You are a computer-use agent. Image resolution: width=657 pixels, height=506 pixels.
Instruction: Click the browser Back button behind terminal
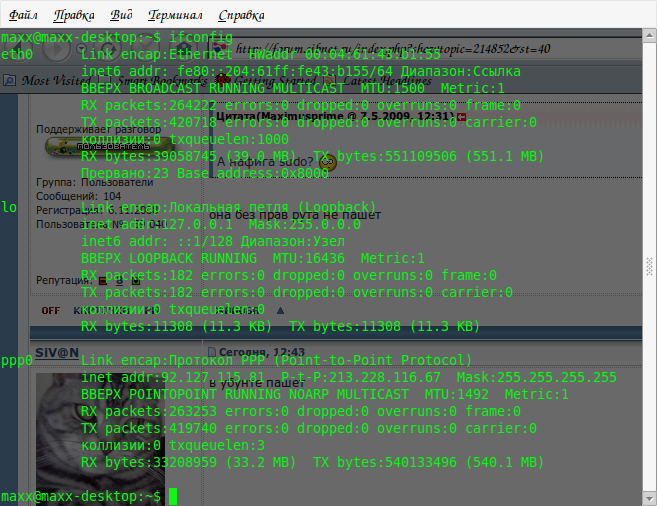coord(17,49)
